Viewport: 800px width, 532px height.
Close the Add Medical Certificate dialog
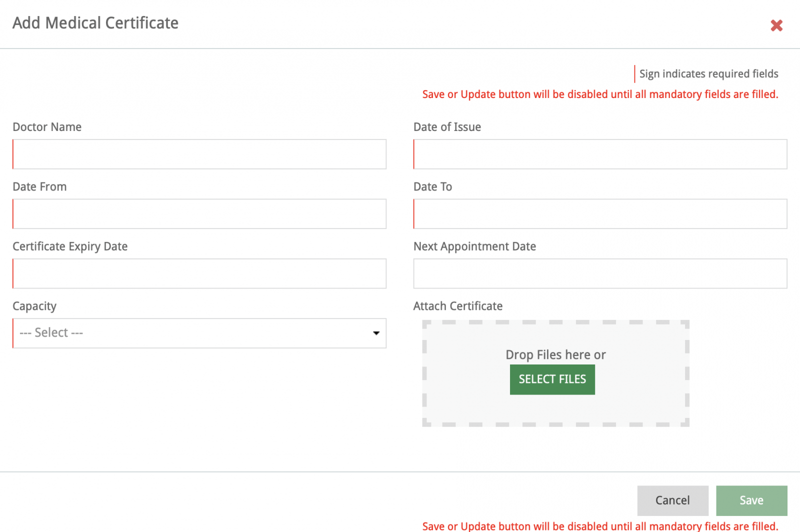(776, 25)
